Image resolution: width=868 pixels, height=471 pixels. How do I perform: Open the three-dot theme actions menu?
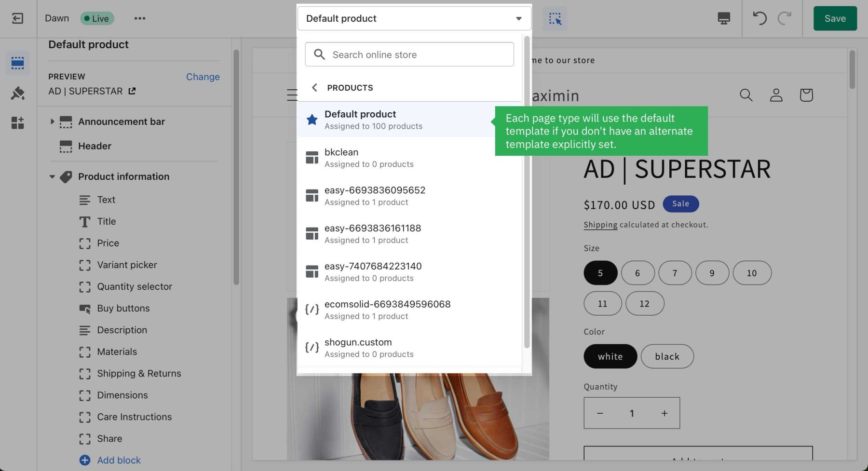coord(140,18)
